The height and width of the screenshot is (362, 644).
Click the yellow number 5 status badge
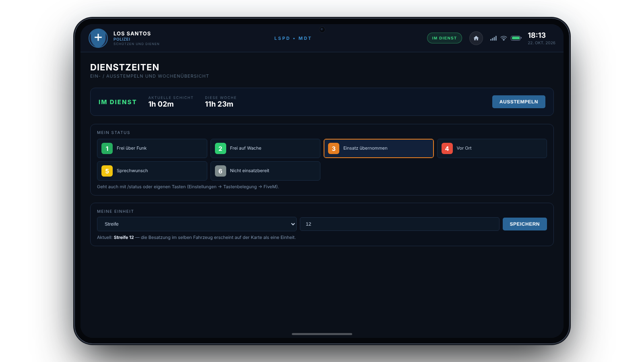(107, 171)
